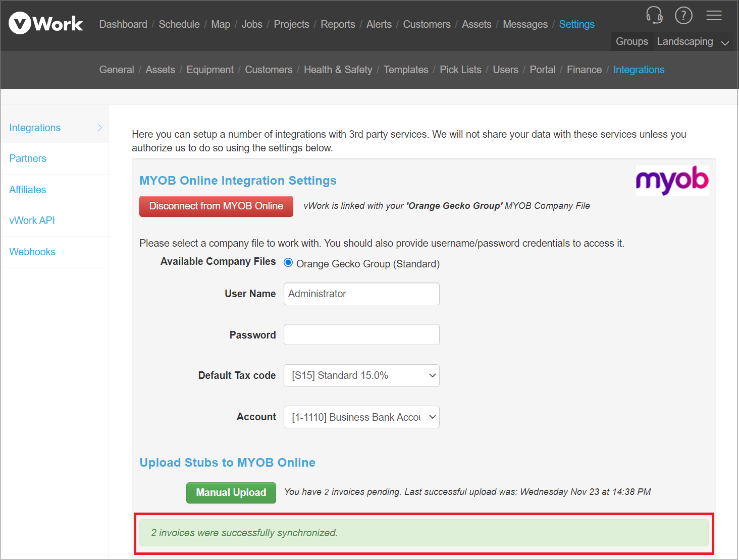739x560 pixels.
Task: Open the Health & Safety tab
Action: coord(338,70)
